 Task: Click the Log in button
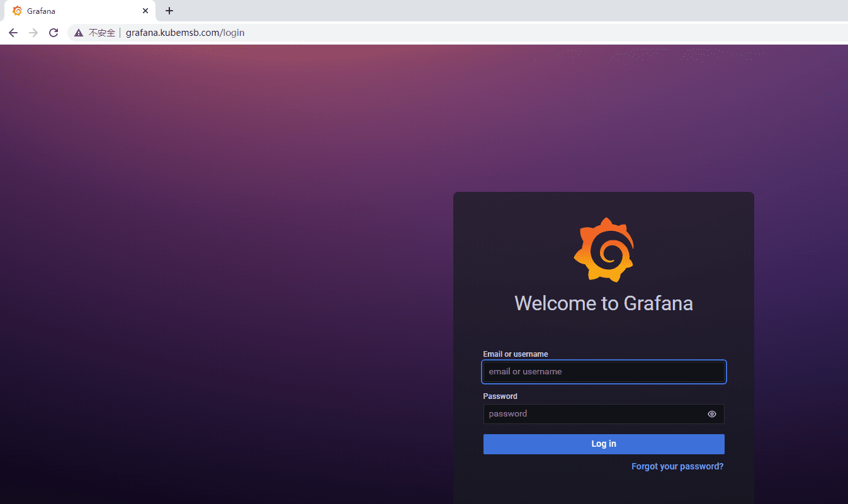[604, 444]
